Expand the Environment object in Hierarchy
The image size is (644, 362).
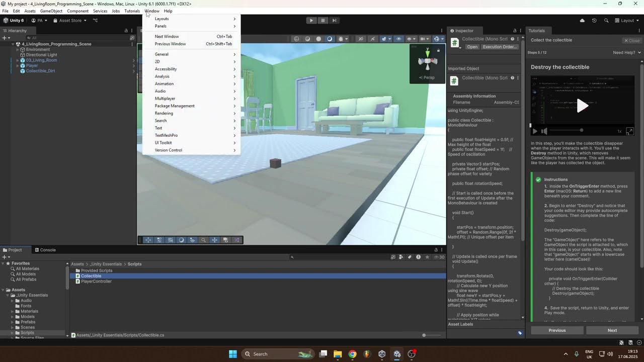(x=17, y=50)
